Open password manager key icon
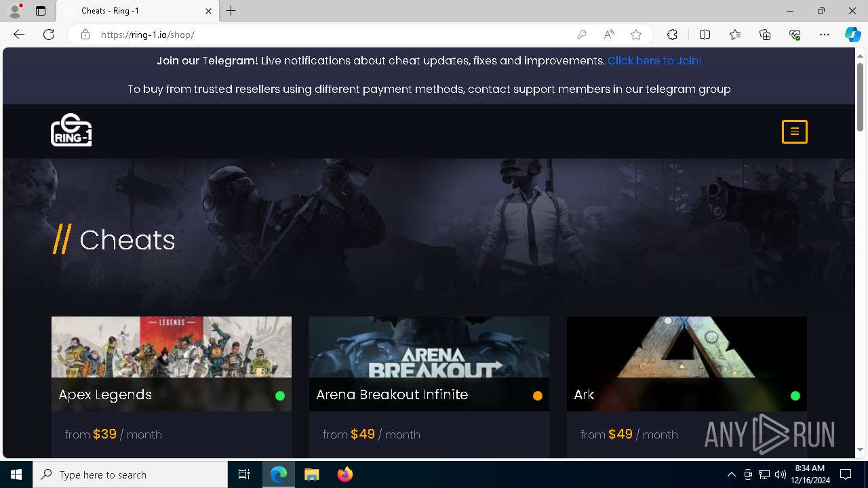868x488 pixels. pyautogui.click(x=582, y=35)
